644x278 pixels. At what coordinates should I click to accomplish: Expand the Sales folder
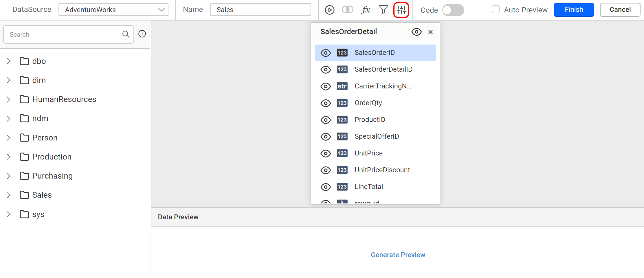tap(8, 195)
